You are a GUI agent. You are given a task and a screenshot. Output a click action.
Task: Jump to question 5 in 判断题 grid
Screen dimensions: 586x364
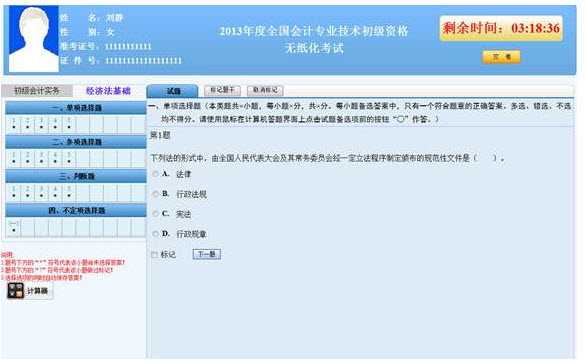point(69,192)
